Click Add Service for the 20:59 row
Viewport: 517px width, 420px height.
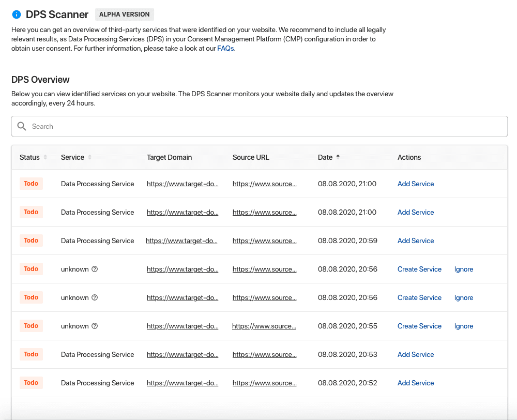[416, 241]
